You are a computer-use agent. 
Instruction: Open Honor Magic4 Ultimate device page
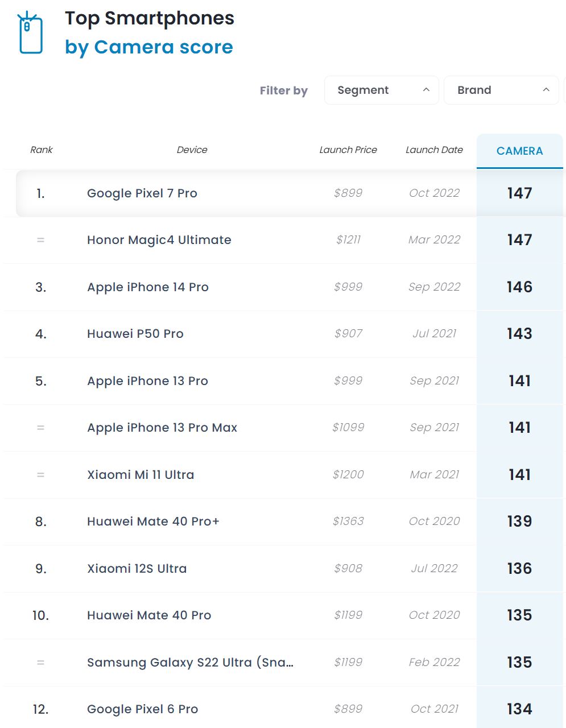(159, 240)
